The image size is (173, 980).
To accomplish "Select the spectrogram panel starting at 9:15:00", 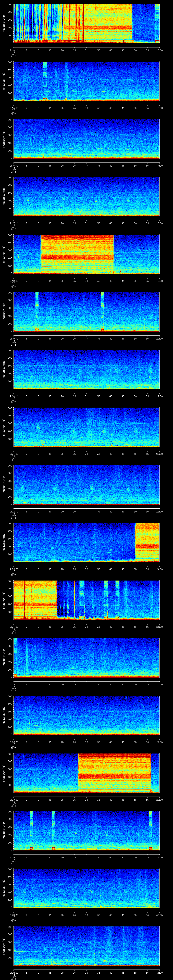I will coord(87,81).
